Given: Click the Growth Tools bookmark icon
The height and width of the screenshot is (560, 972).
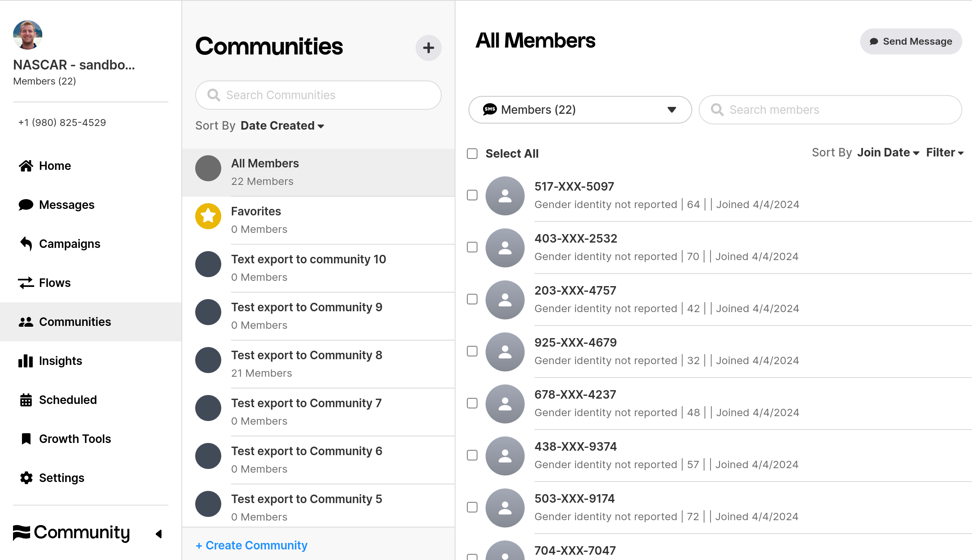Looking at the screenshot, I should pos(26,439).
